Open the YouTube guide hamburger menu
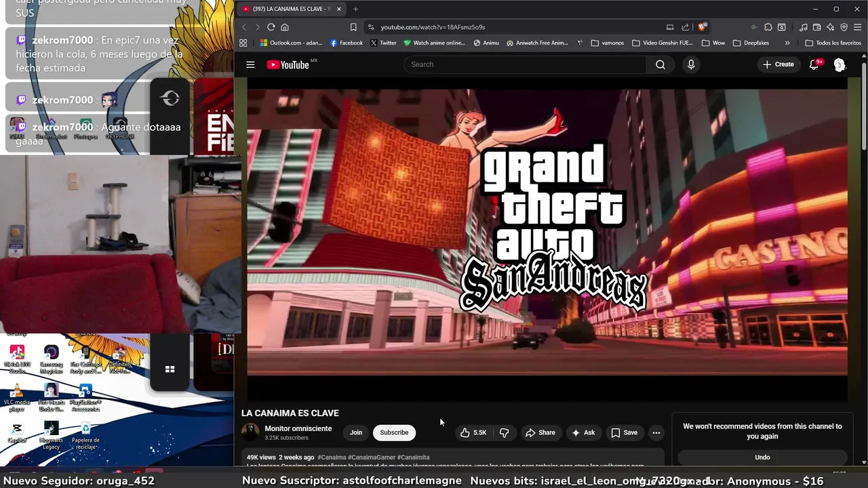Viewport: 868px width, 488px height. [250, 64]
